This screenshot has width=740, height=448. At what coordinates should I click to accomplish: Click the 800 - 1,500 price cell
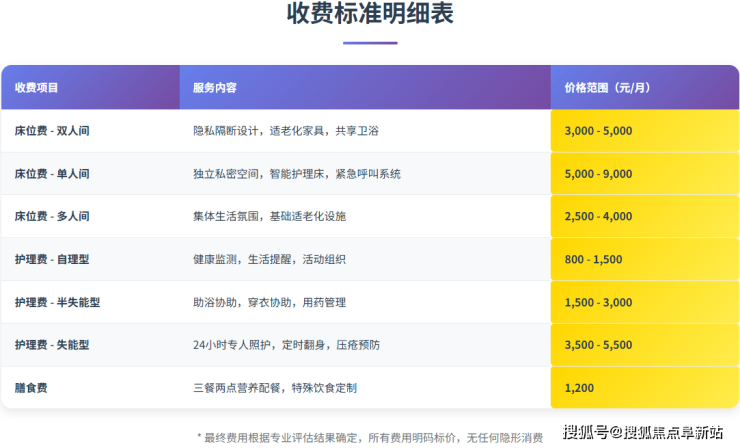point(593,260)
